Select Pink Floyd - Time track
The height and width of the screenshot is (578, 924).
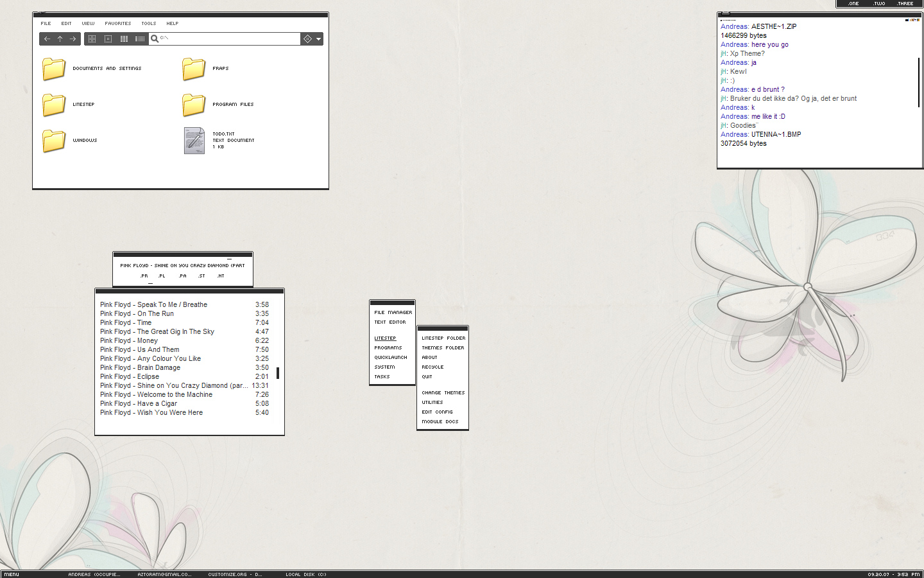tap(184, 322)
